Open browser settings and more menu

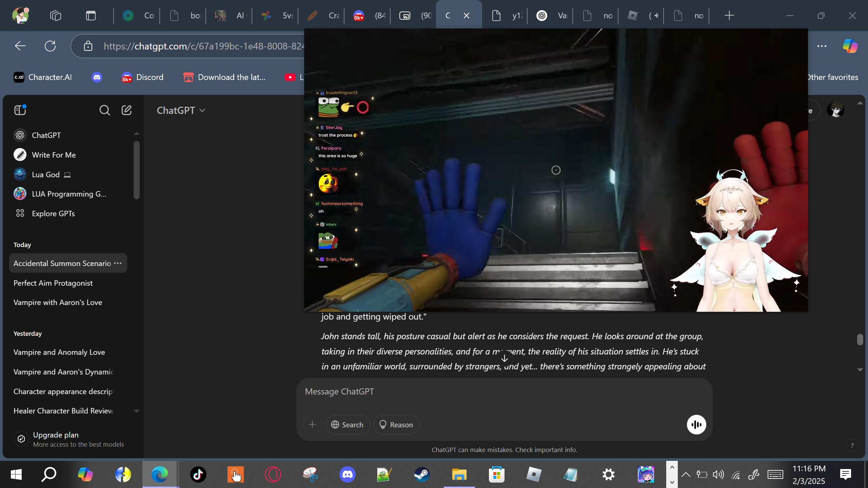click(822, 46)
